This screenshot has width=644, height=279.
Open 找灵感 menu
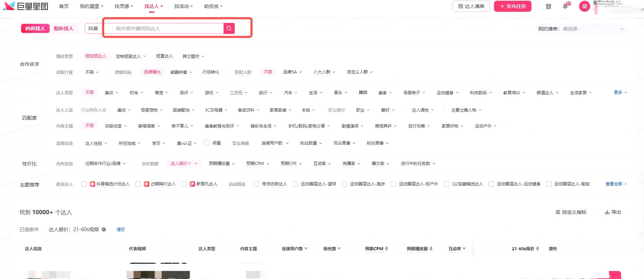[124, 6]
